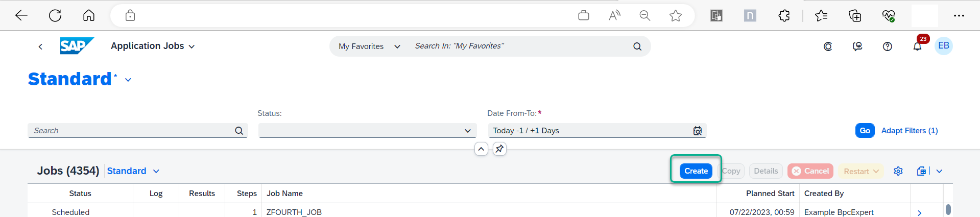Open the My Favorites search scope dropdown
The width and height of the screenshot is (980, 217).
(x=369, y=46)
